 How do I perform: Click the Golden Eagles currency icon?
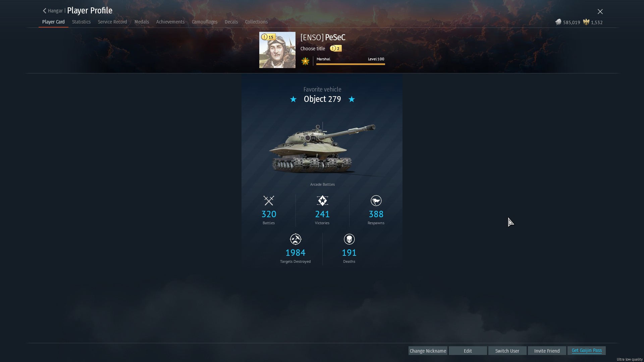click(586, 22)
